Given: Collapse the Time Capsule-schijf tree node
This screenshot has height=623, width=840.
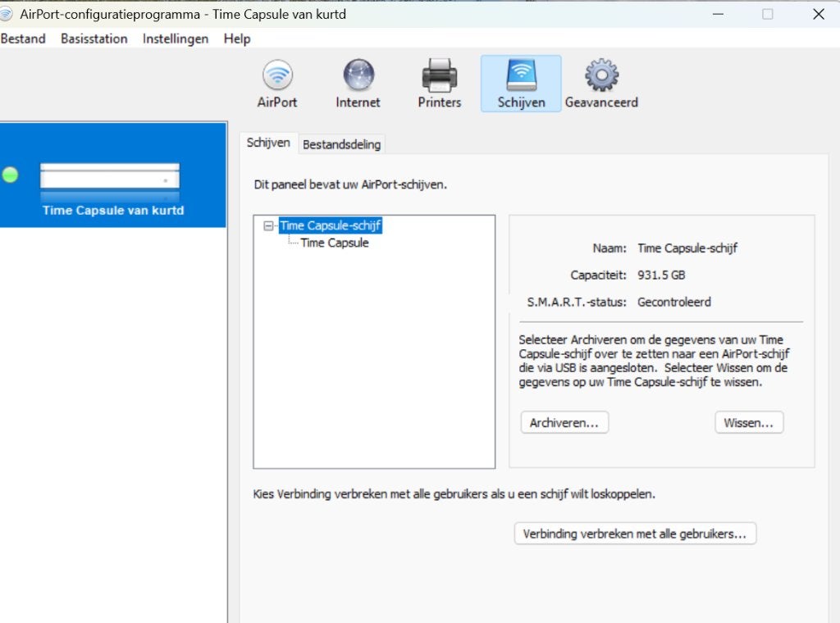Looking at the screenshot, I should (268, 226).
